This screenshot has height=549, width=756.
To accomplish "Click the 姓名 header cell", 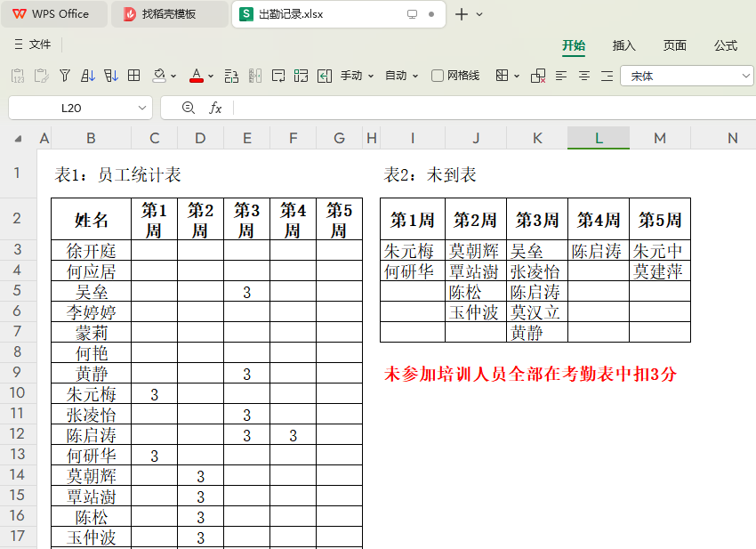I will tap(91, 220).
